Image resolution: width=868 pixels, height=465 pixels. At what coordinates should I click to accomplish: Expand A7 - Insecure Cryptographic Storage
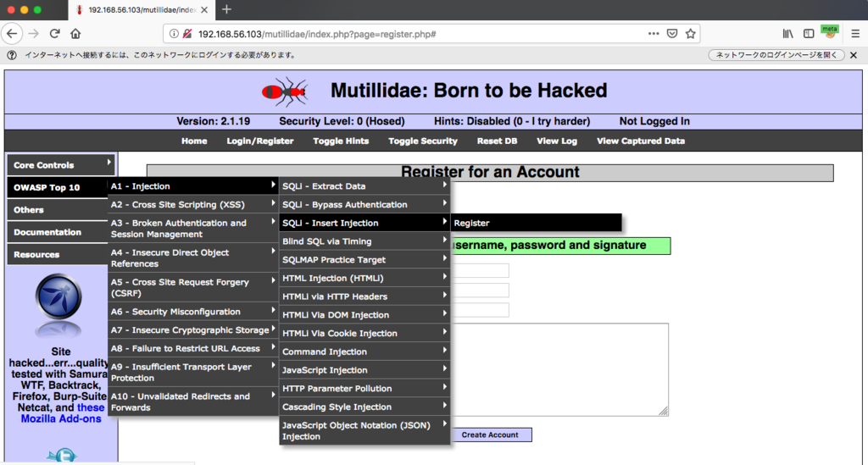(193, 330)
